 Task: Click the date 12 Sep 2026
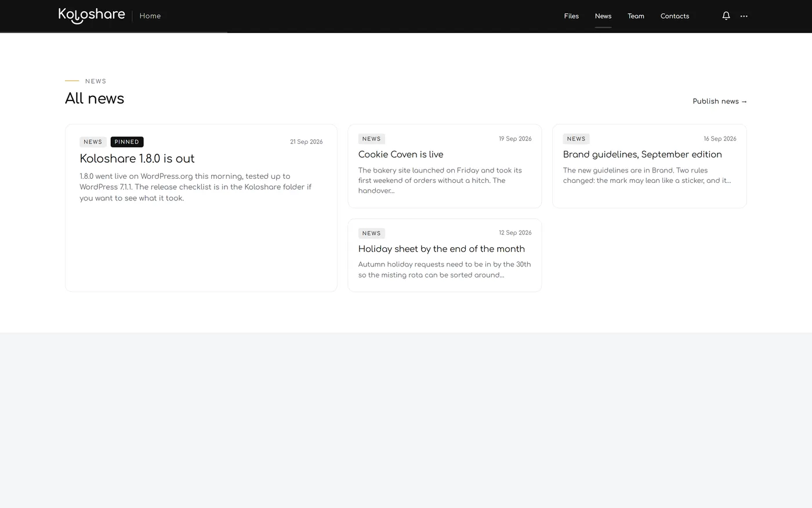pos(515,233)
